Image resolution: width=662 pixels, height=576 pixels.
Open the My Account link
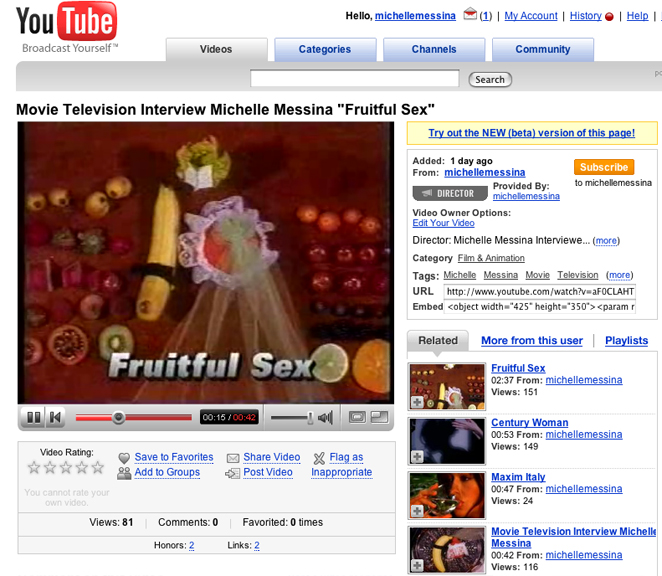(x=531, y=16)
